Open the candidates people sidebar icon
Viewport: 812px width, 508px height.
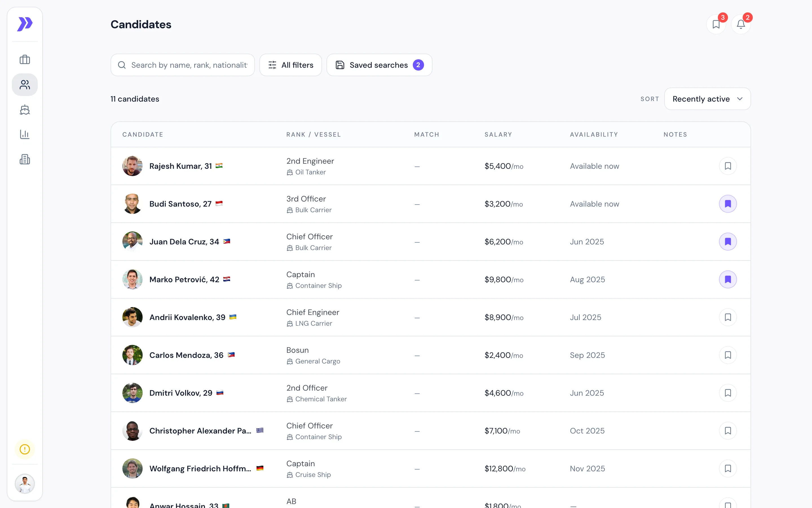pos(25,85)
